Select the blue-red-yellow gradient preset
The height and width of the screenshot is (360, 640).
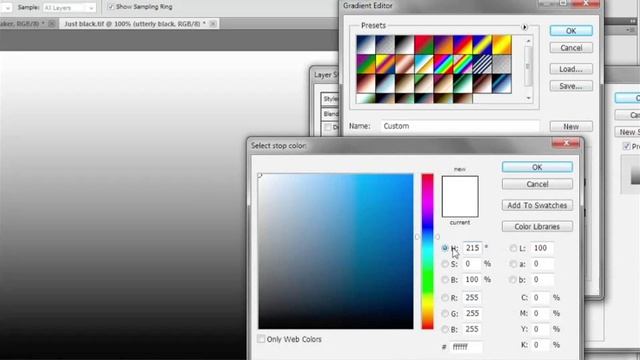pyautogui.click(x=463, y=44)
